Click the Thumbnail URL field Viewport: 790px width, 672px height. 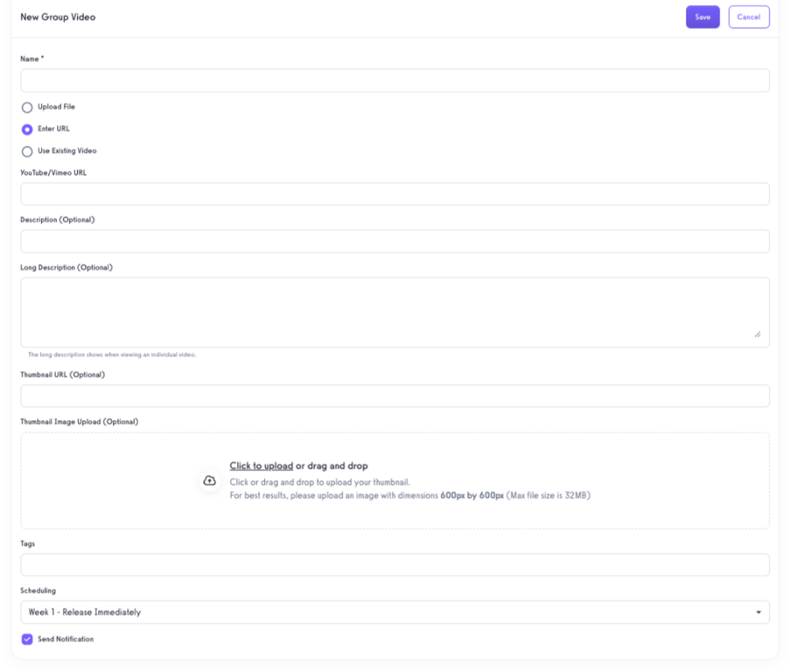pos(394,395)
